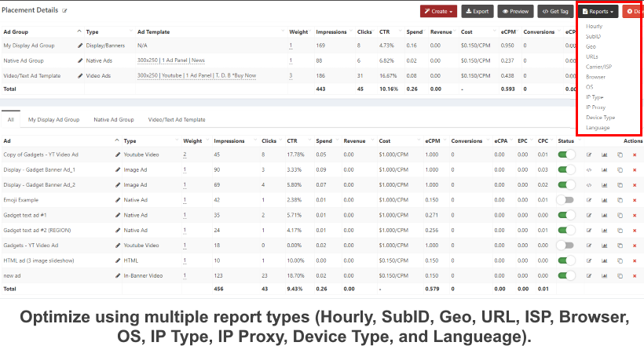
Task: Delete HTML ad (3 image slideshow)
Action: 635,260
